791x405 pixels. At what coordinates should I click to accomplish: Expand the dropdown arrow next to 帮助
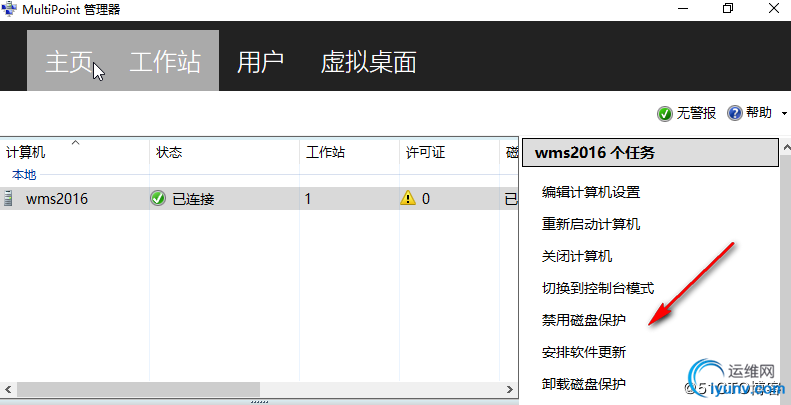pos(784,113)
